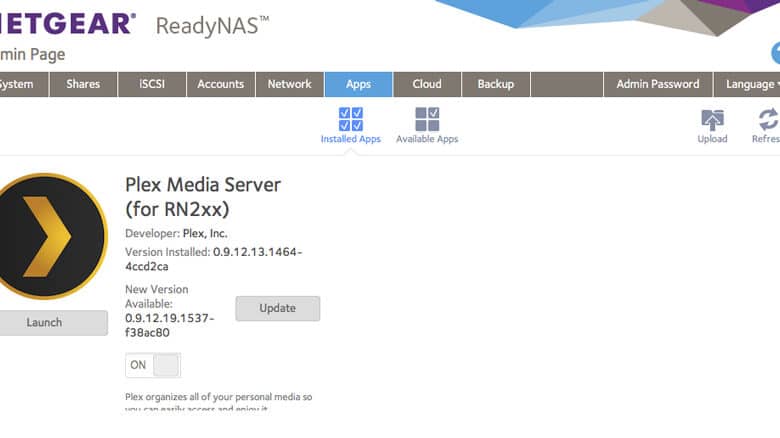Go to the Backup tab
This screenshot has height=438, width=780.
(x=495, y=84)
